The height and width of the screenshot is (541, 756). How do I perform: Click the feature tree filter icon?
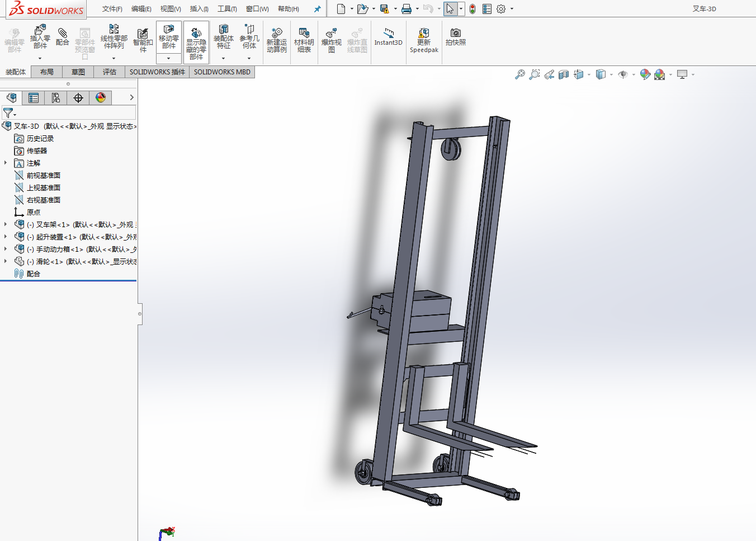(8, 113)
